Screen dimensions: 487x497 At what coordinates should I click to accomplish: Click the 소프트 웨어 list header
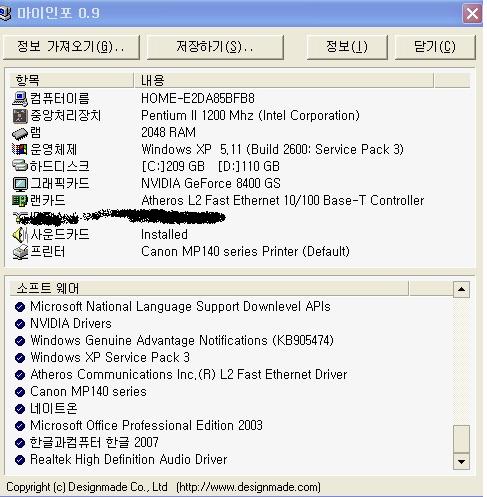(209, 288)
